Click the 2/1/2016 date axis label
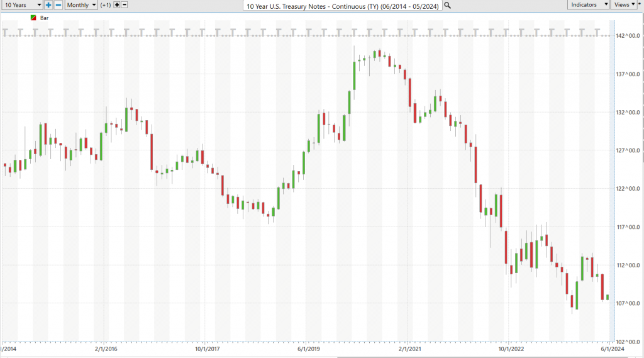The width and height of the screenshot is (644, 358). tap(106, 349)
